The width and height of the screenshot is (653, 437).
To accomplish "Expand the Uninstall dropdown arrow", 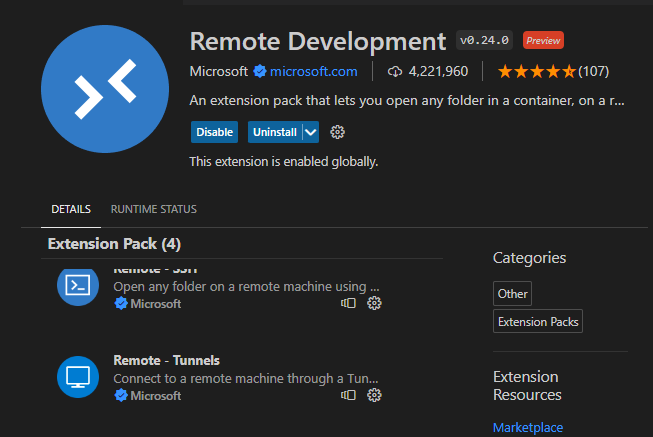I will tap(310, 132).
